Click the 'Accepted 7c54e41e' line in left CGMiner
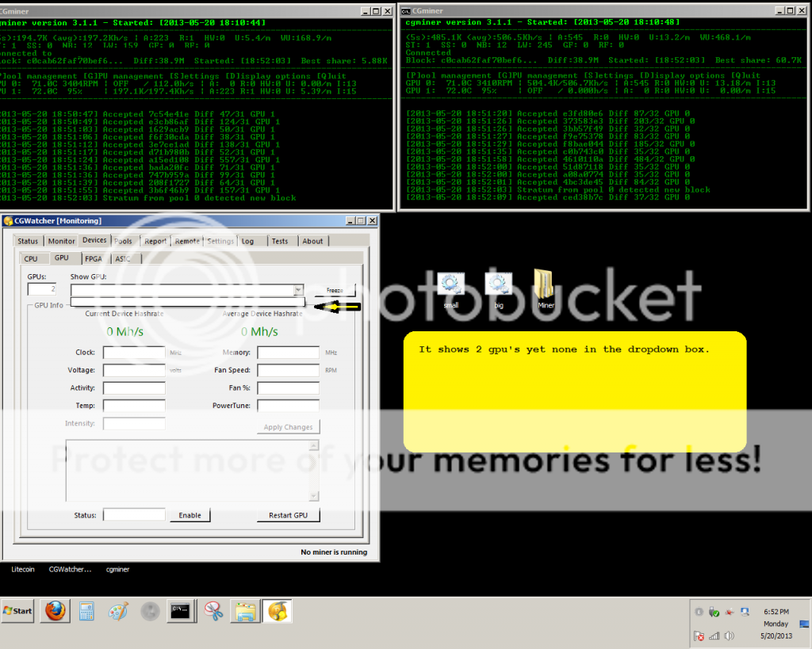The image size is (812, 649). [137, 114]
